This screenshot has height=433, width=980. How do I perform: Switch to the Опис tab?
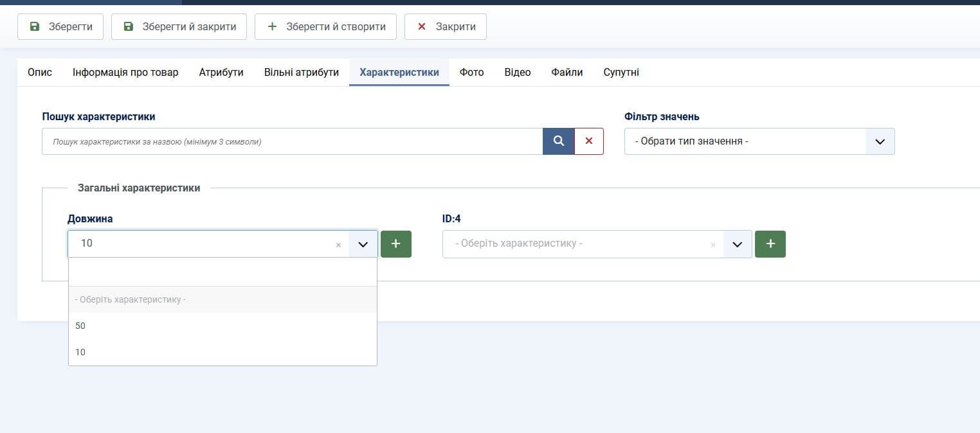[x=40, y=73]
